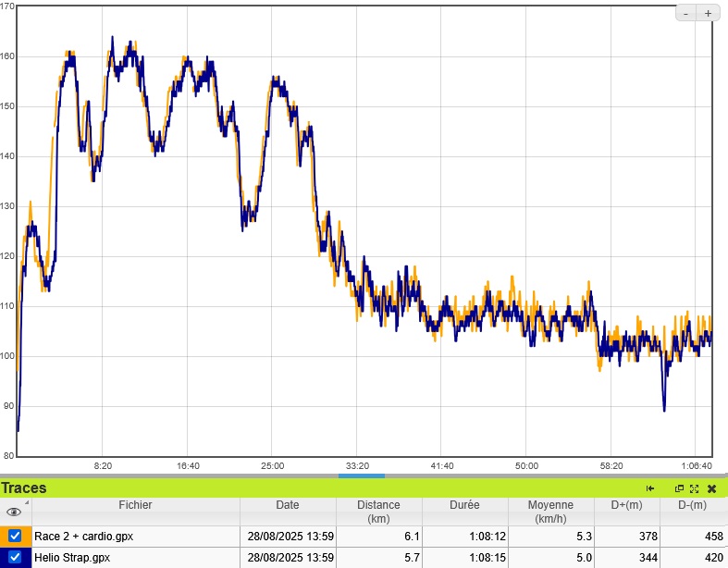The width and height of the screenshot is (728, 568).
Task: Uncheck the Helio Strap.gpx trace checkbox
Action: click(x=15, y=557)
